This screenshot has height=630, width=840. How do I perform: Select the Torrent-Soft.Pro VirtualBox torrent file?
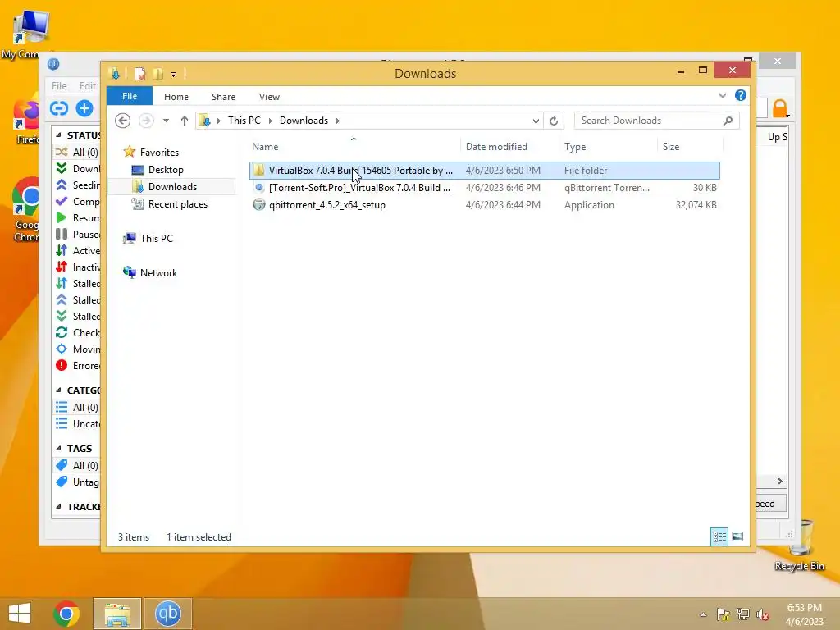(x=484, y=188)
